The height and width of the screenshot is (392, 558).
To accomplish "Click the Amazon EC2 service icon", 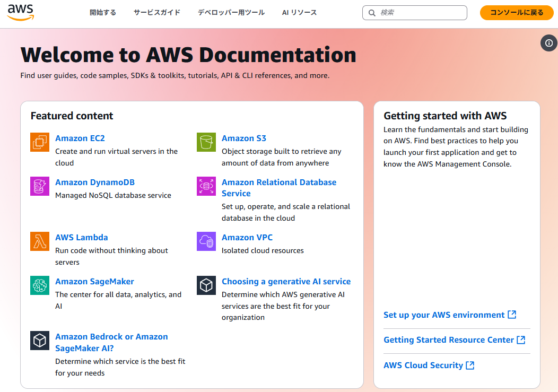I will pyautogui.click(x=40, y=142).
